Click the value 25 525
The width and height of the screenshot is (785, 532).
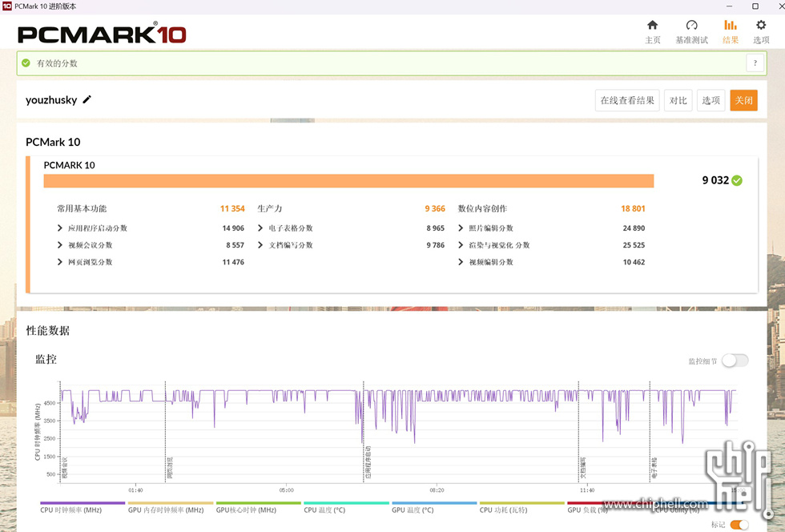point(634,245)
